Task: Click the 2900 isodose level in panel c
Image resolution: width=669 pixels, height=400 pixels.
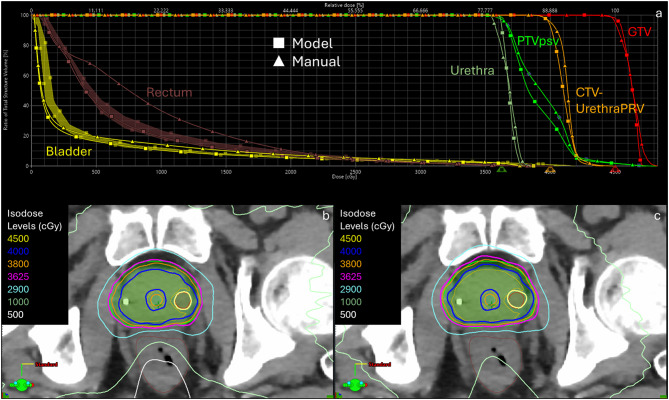Action: pos(351,289)
